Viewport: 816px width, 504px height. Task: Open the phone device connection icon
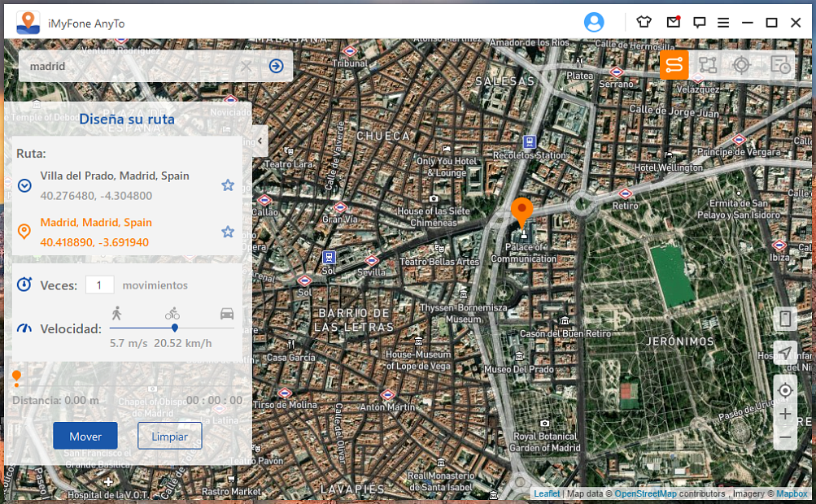click(x=785, y=319)
